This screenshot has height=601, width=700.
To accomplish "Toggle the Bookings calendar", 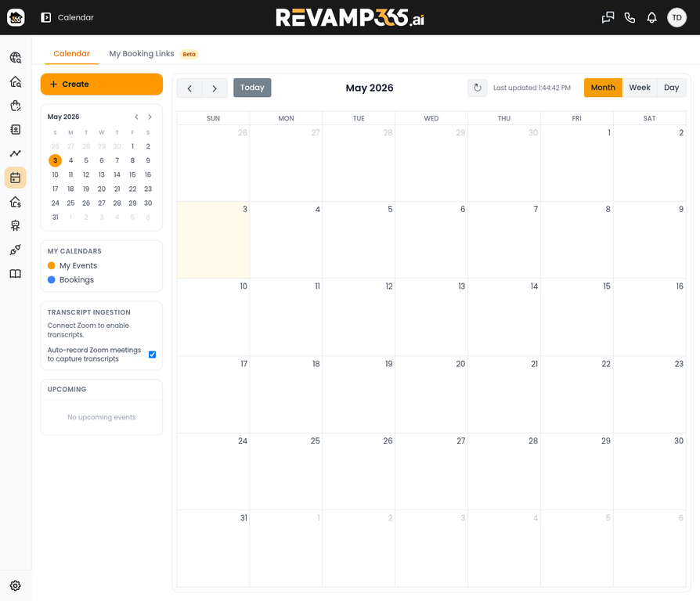I will 70,279.
